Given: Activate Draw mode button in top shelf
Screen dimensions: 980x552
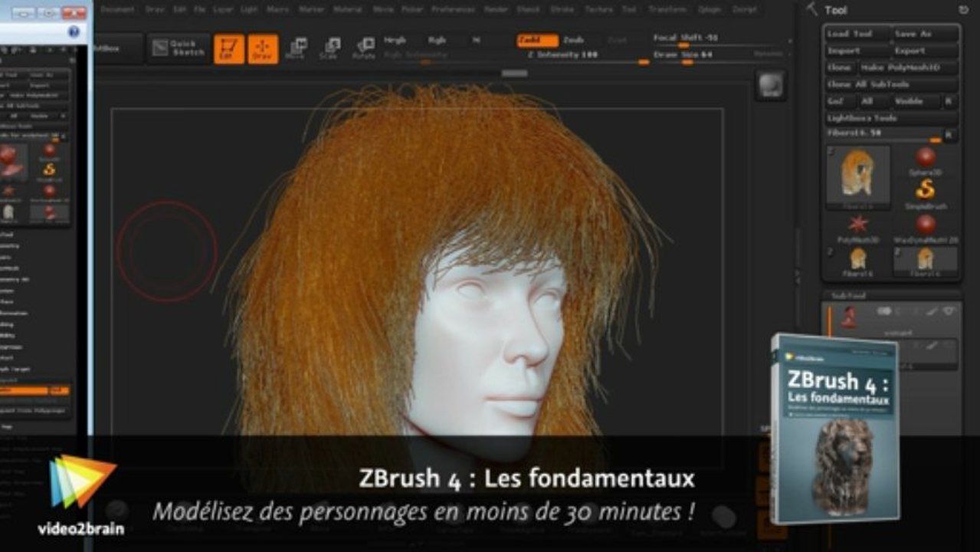Looking at the screenshot, I should [263, 48].
